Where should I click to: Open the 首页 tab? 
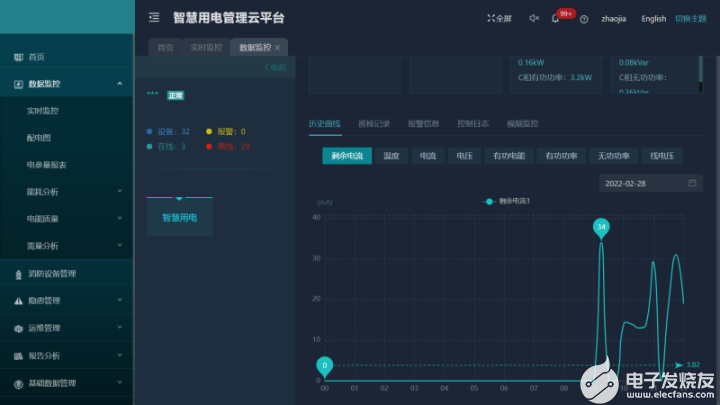pyautogui.click(x=165, y=47)
